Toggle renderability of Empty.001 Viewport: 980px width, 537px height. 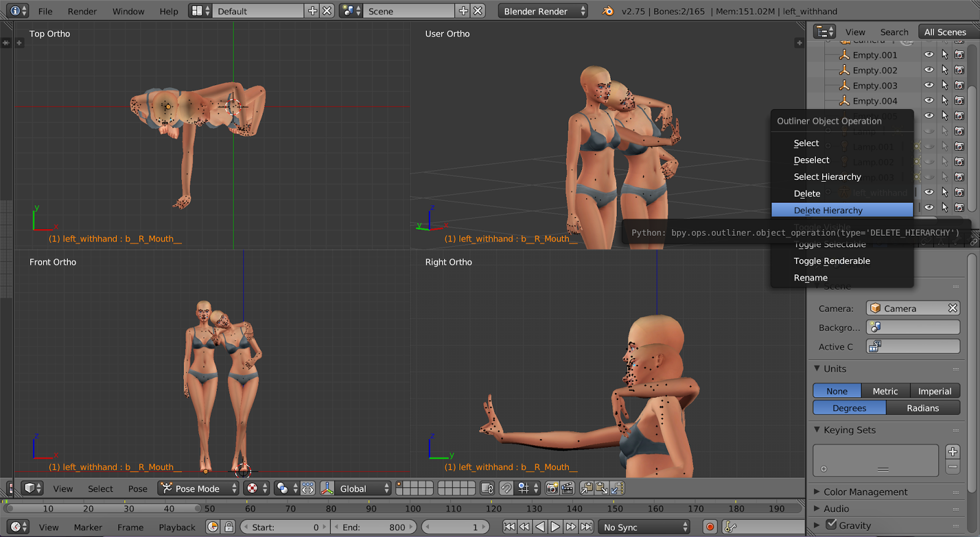click(x=959, y=54)
